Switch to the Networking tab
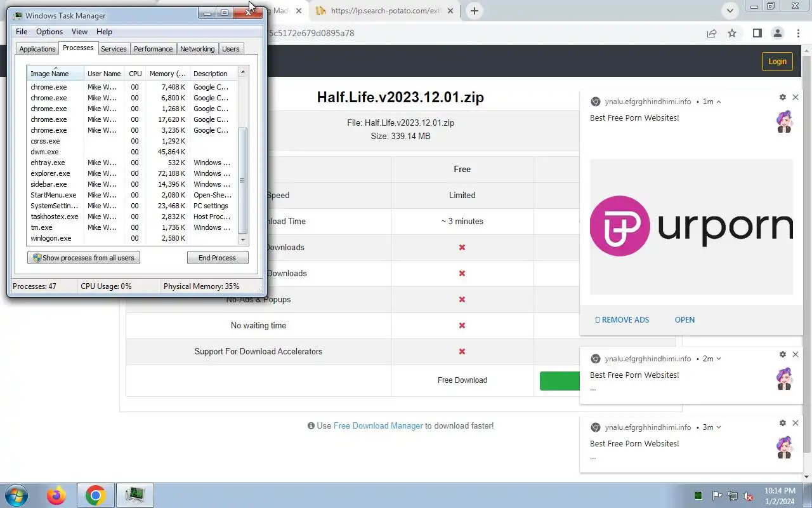The width and height of the screenshot is (812, 508). 197,49
